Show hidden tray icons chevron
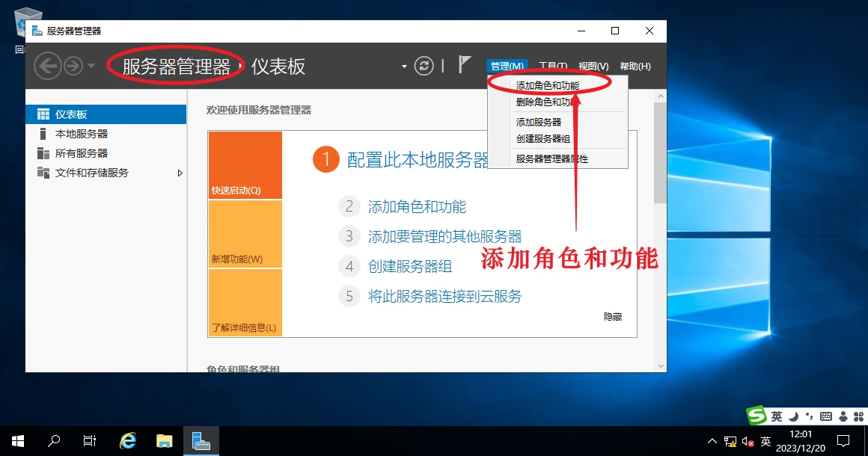 pyautogui.click(x=712, y=441)
